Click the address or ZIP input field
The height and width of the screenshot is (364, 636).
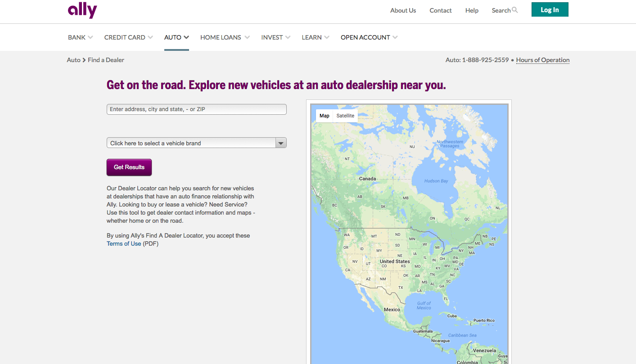[196, 109]
